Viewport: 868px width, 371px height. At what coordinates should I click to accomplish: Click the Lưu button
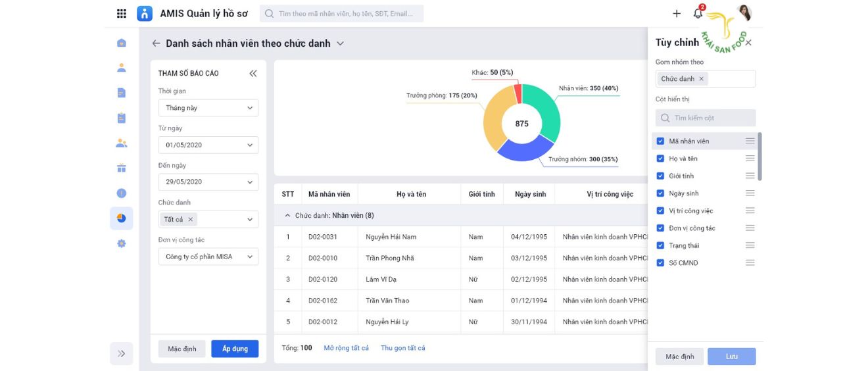click(x=732, y=357)
